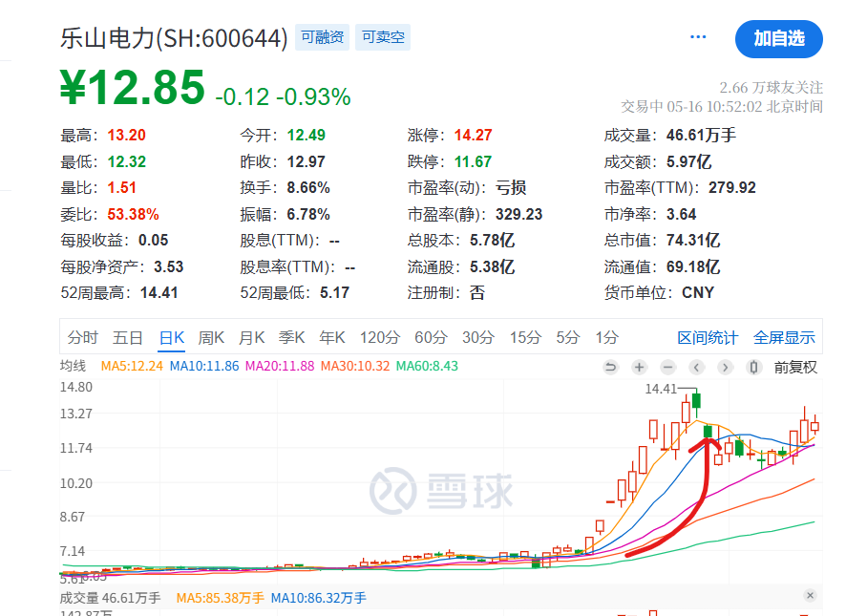Click the 换手 value 8.66%
Image resolution: width=846 pixels, height=616 pixels.
pyautogui.click(x=308, y=187)
